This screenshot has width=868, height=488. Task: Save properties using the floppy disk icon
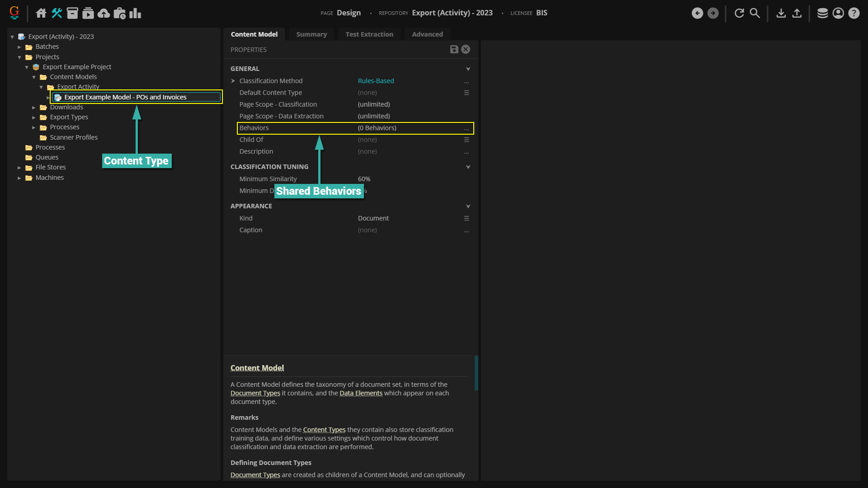pos(454,50)
